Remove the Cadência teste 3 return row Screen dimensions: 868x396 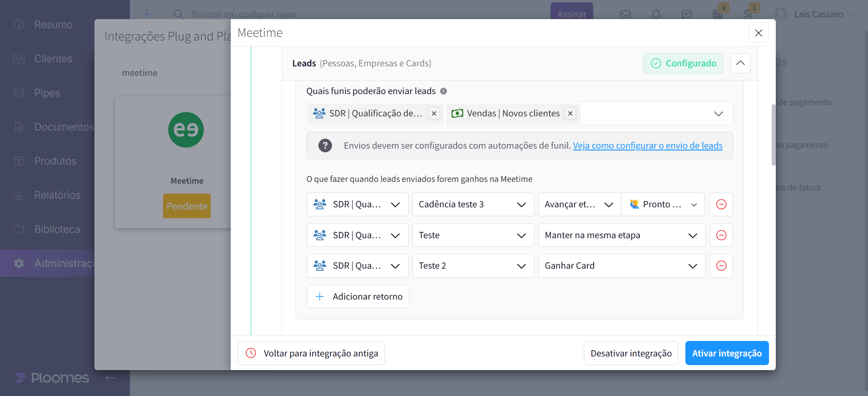pyautogui.click(x=721, y=204)
